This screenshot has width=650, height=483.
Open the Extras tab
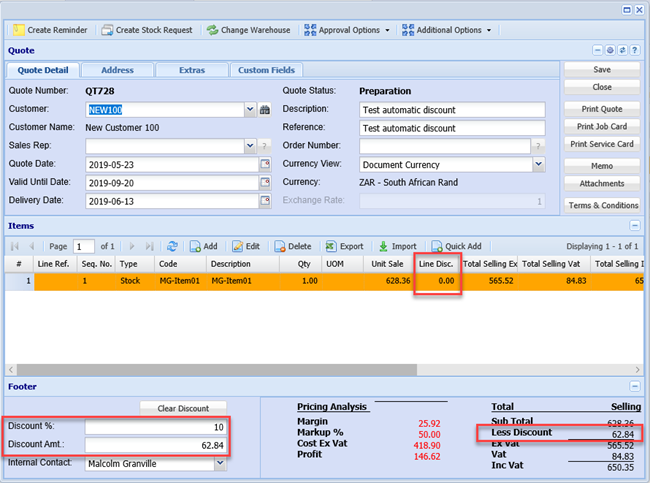(x=191, y=70)
